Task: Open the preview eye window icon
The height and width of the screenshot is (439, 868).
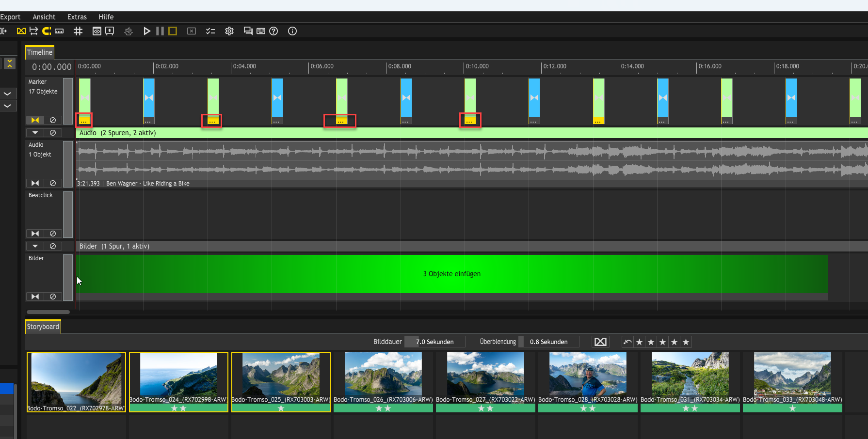Action: pos(97,31)
